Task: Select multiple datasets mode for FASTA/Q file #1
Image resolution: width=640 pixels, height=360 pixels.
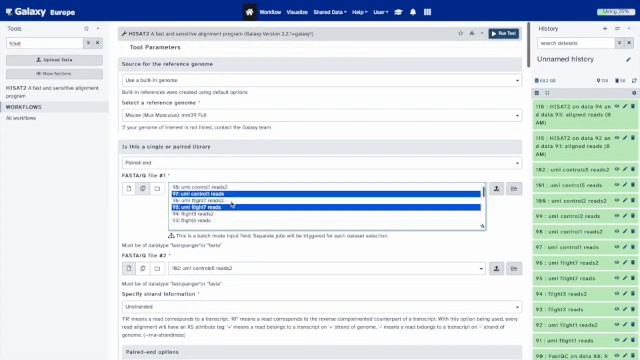Action: [x=143, y=189]
